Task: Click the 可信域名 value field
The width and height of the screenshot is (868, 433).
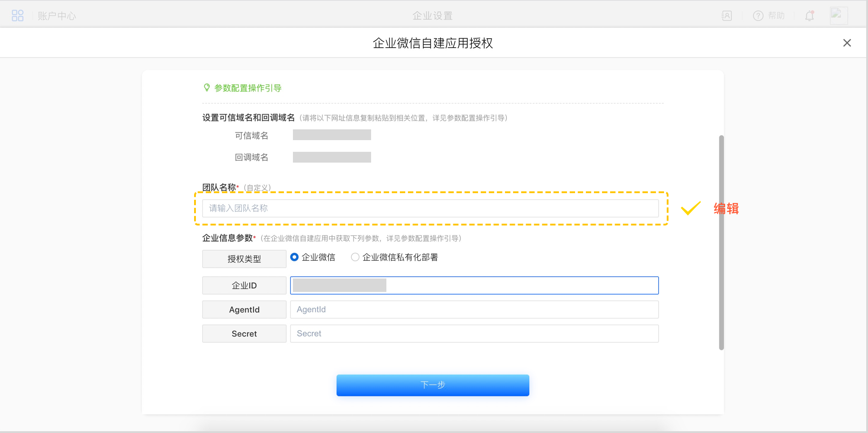Action: coord(332,135)
